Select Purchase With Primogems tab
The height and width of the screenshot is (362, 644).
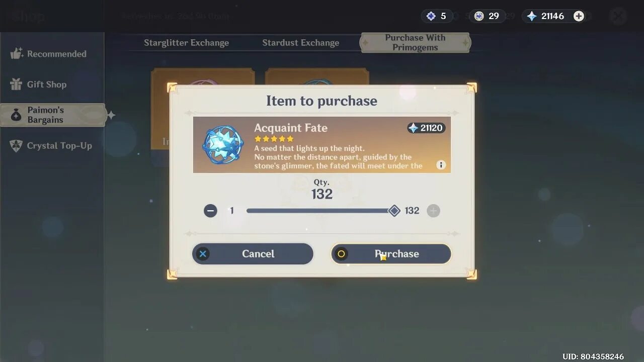415,43
